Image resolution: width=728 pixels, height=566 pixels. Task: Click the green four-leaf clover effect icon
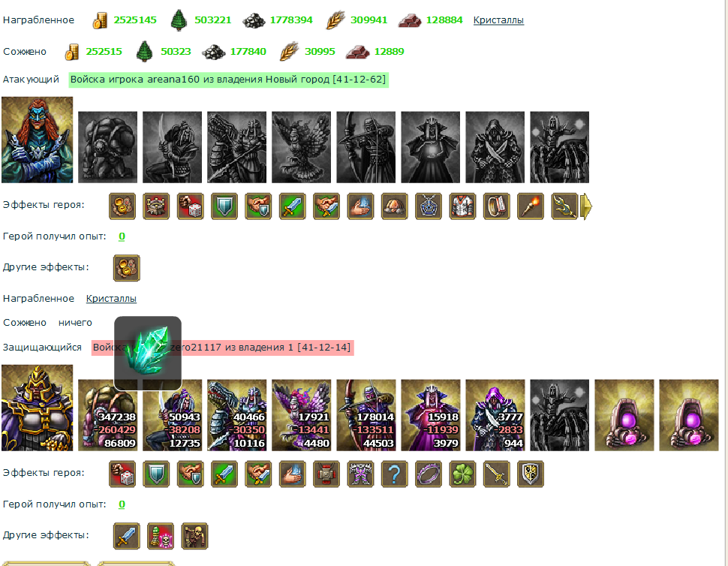point(462,474)
